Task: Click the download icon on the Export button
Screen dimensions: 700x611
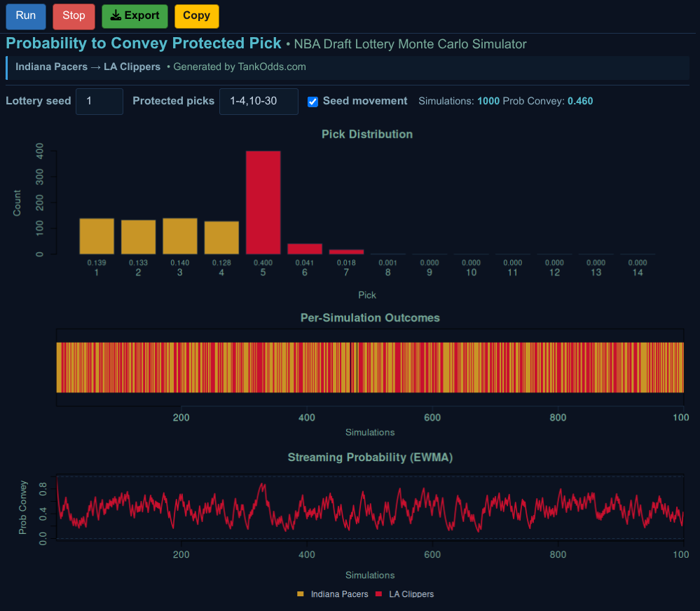Action: click(x=116, y=16)
